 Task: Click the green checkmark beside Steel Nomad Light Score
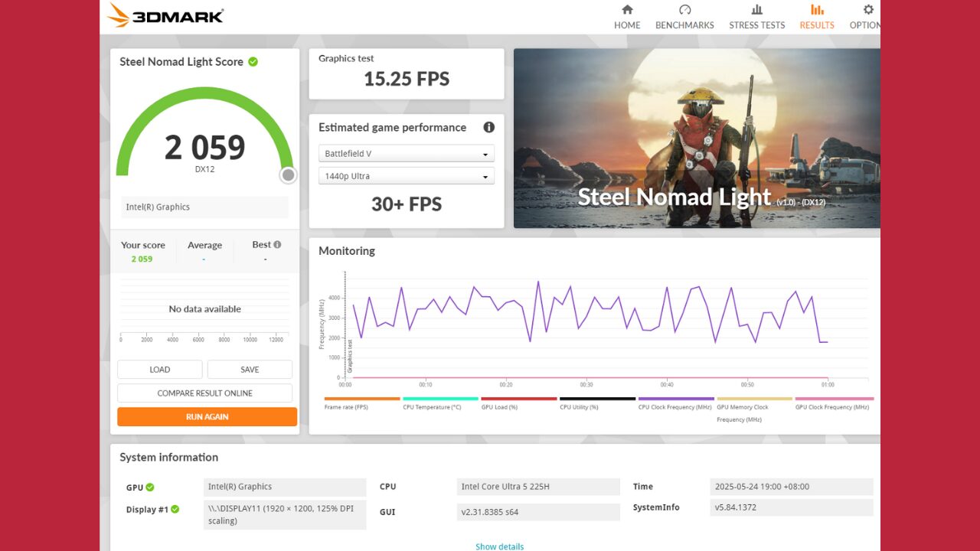253,62
